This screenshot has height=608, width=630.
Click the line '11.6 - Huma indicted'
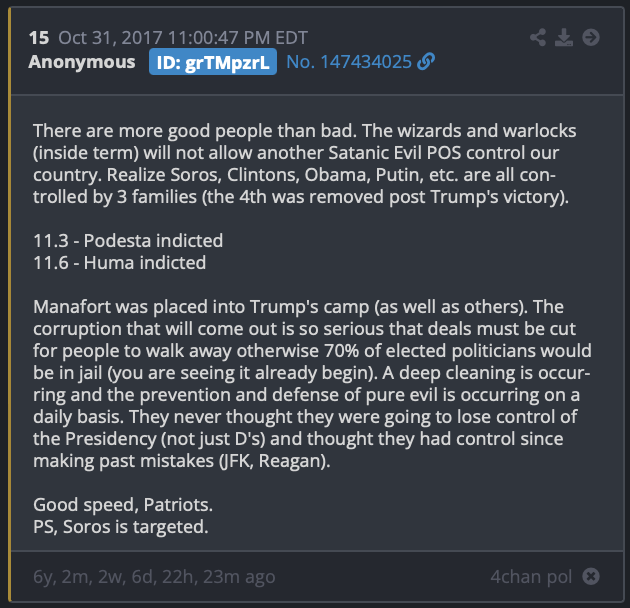click(119, 263)
